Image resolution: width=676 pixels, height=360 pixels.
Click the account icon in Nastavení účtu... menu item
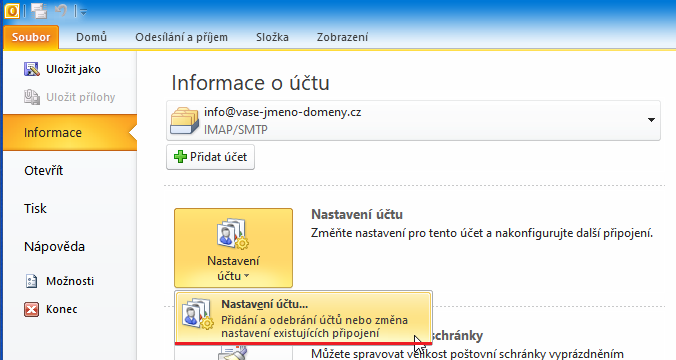[197, 314]
